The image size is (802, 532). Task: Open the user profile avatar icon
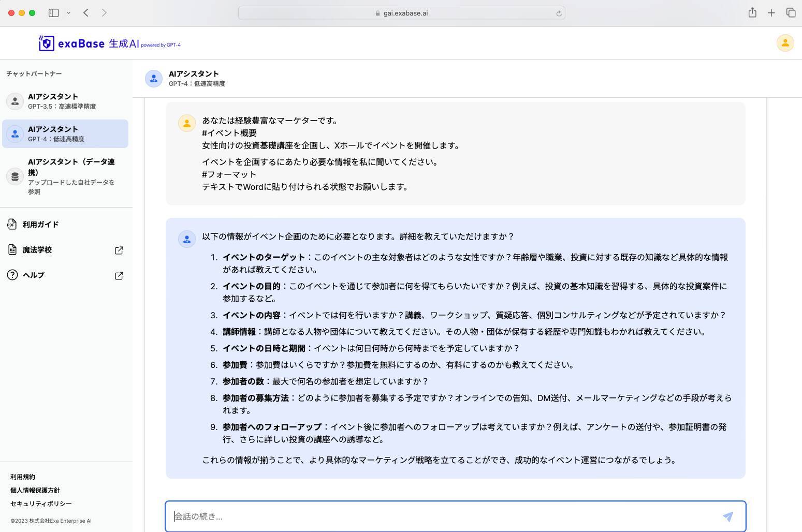point(785,43)
